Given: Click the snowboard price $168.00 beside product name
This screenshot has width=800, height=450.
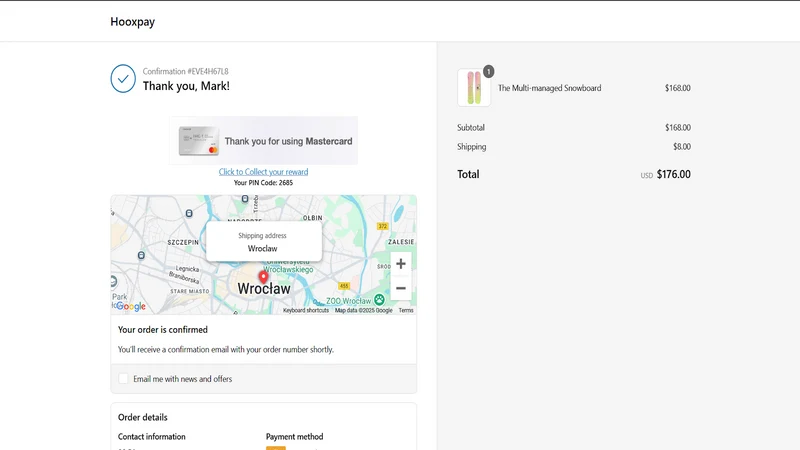Looking at the screenshot, I should coord(678,88).
